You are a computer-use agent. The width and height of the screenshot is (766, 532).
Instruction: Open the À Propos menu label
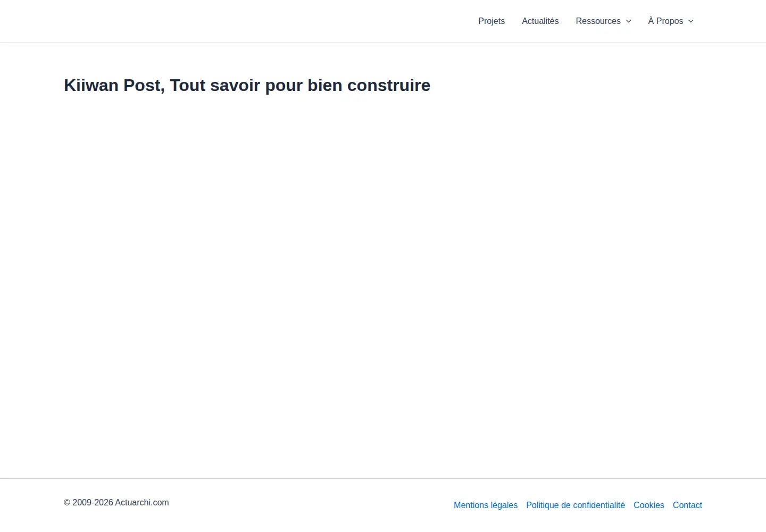click(665, 21)
